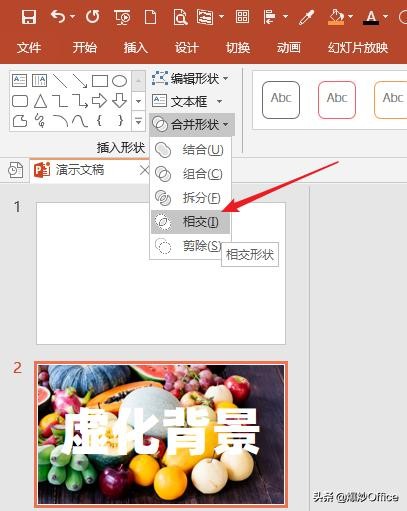Select the right brace shape
Screen dimensions: 407x511
[120, 121]
